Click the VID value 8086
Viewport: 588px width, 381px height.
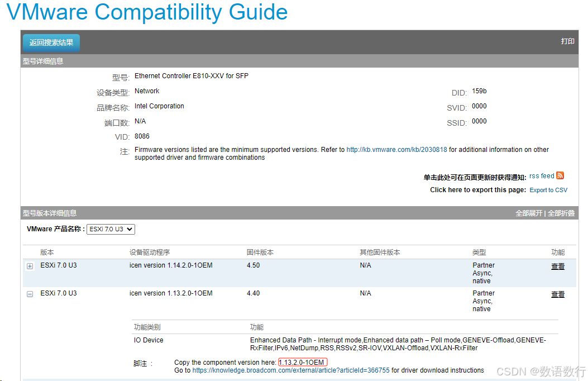[x=142, y=136]
